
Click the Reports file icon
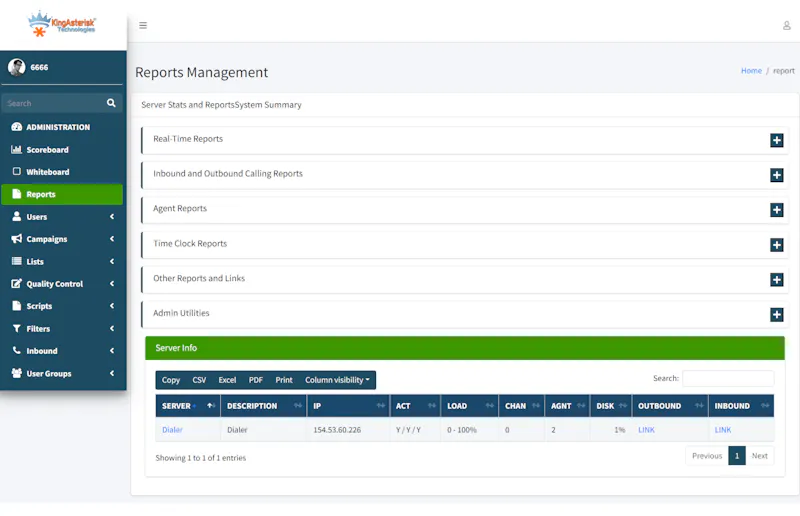click(17, 194)
